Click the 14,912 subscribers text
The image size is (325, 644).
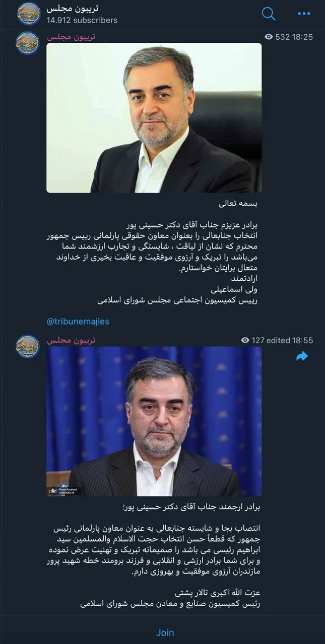click(82, 20)
